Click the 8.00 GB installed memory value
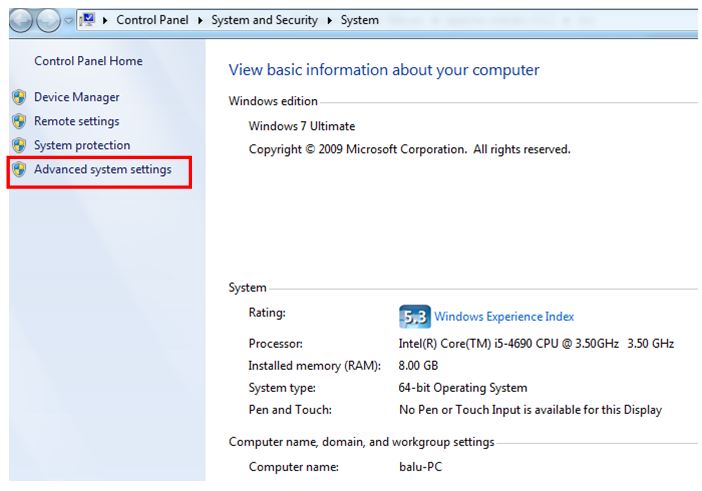Image resolution: width=702 pixels, height=491 pixels. [x=418, y=365]
